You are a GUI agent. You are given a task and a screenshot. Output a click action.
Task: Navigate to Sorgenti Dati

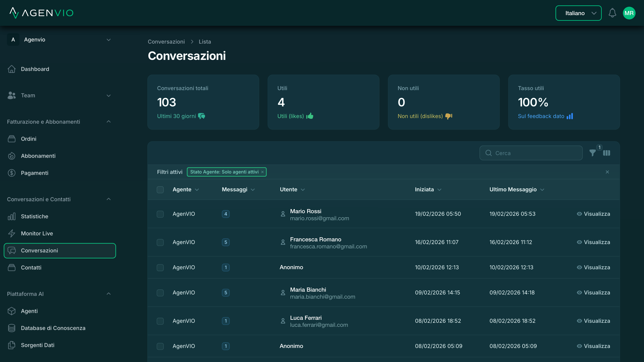(38, 345)
